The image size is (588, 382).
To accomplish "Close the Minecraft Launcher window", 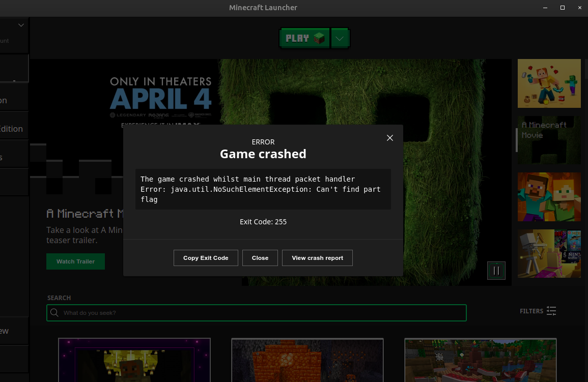I will point(580,8).
